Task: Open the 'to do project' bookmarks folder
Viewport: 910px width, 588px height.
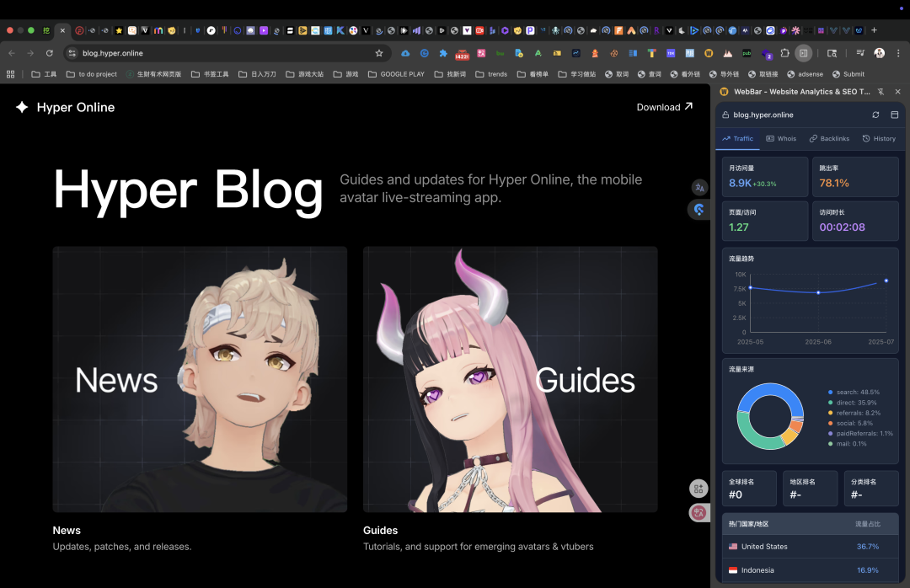Action: click(92, 74)
